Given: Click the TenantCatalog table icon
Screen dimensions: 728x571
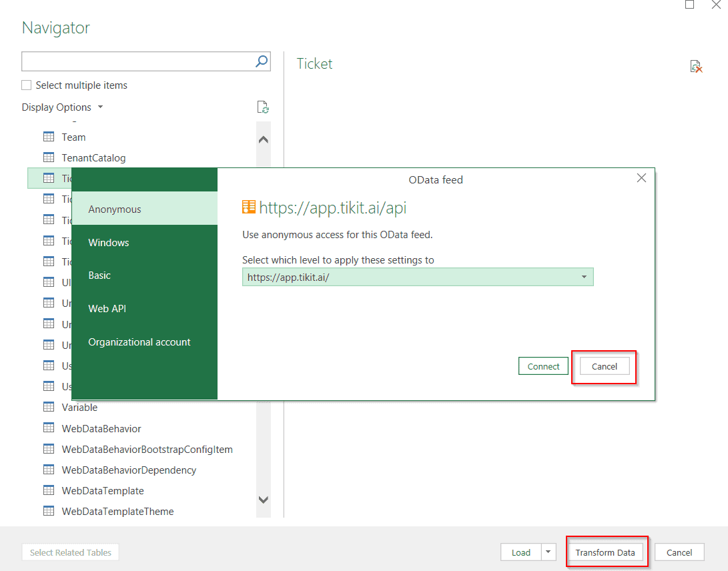Looking at the screenshot, I should click(49, 157).
